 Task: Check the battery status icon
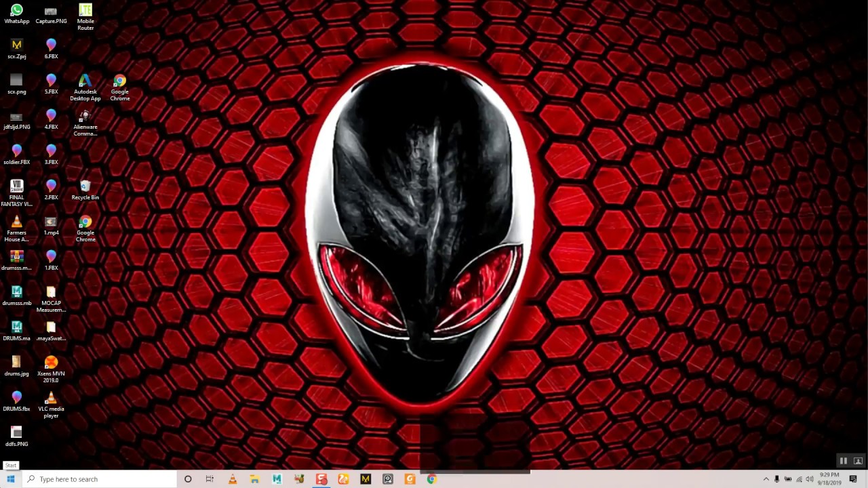tap(788, 479)
